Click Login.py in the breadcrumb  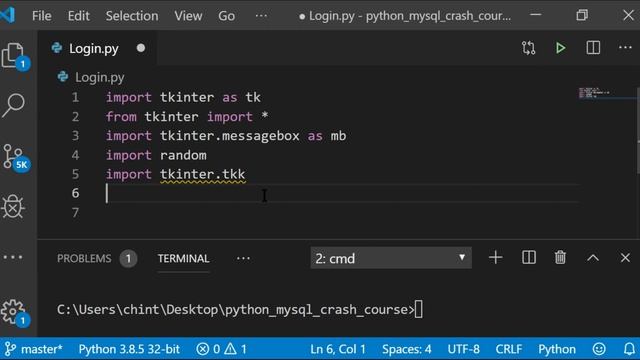[100, 77]
